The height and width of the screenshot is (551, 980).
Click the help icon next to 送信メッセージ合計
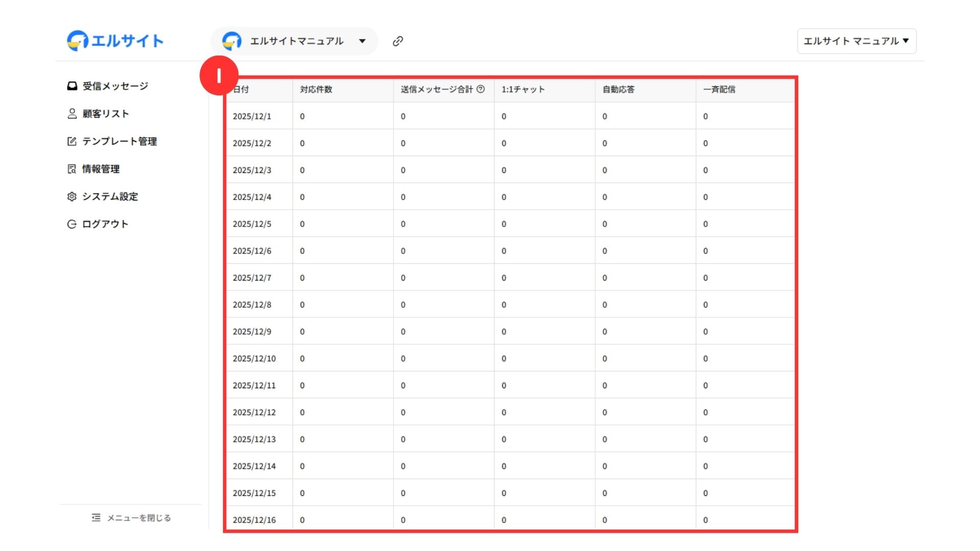point(480,89)
